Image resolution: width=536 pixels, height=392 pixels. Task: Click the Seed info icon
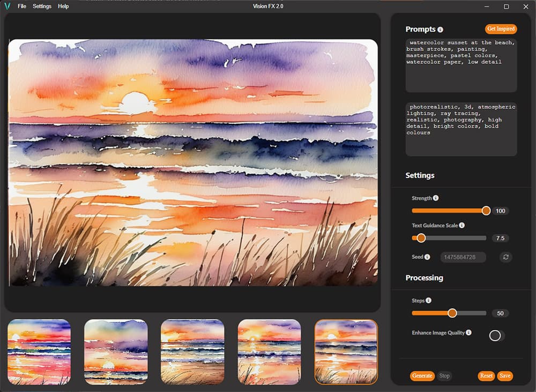[427, 257]
